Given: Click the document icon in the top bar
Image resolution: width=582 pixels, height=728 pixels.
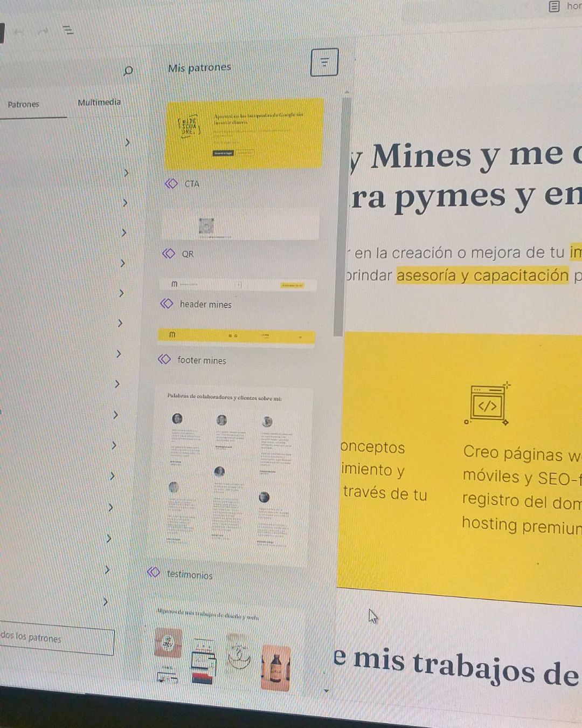Looking at the screenshot, I should (x=554, y=6).
